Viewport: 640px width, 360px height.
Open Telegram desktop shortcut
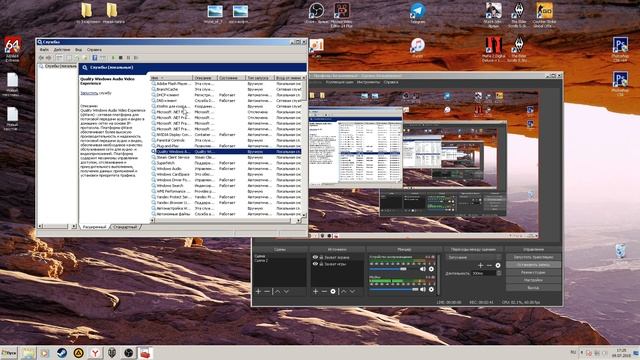point(418,13)
